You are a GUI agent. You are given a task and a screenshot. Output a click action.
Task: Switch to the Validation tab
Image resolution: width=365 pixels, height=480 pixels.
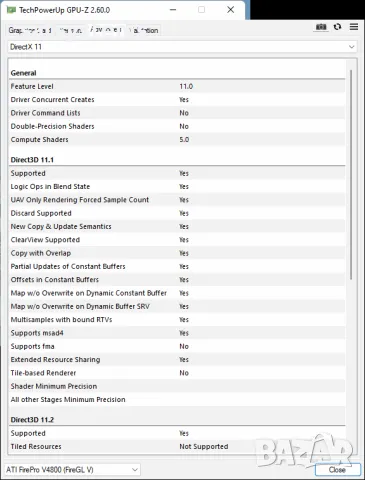point(144,30)
